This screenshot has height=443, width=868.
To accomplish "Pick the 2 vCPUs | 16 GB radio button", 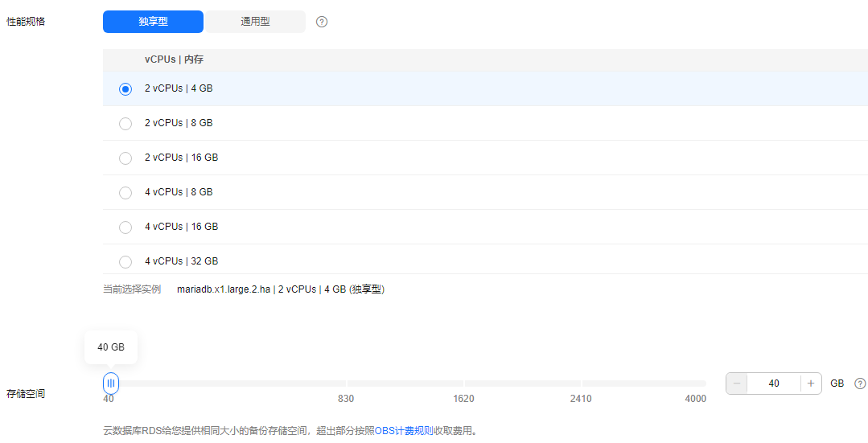I will pyautogui.click(x=125, y=158).
